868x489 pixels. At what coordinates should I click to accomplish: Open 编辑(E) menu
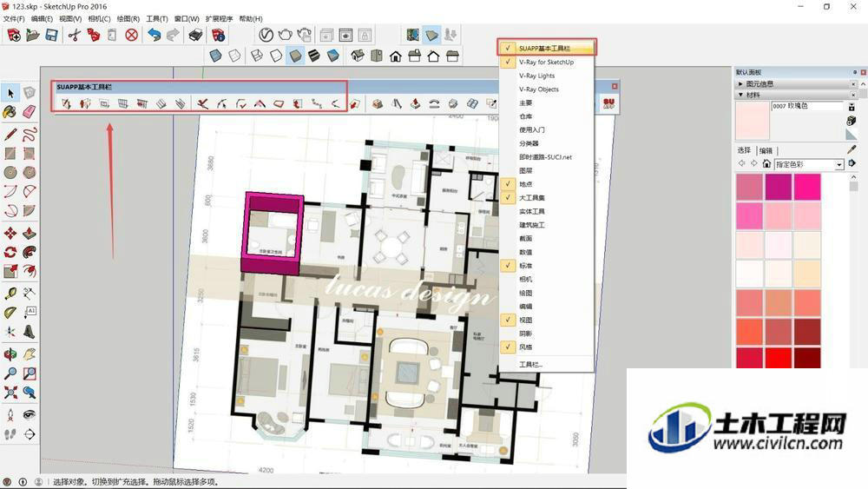pyautogui.click(x=42, y=18)
